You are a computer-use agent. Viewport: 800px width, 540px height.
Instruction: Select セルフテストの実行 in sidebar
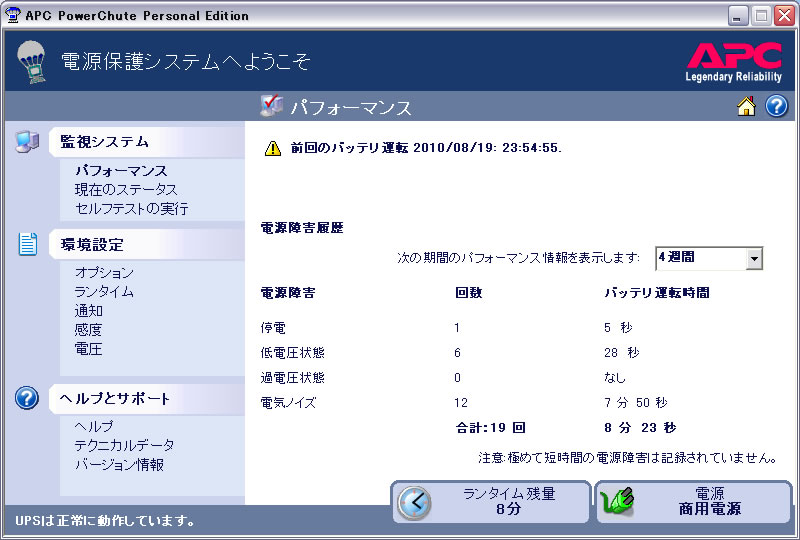coord(132,208)
